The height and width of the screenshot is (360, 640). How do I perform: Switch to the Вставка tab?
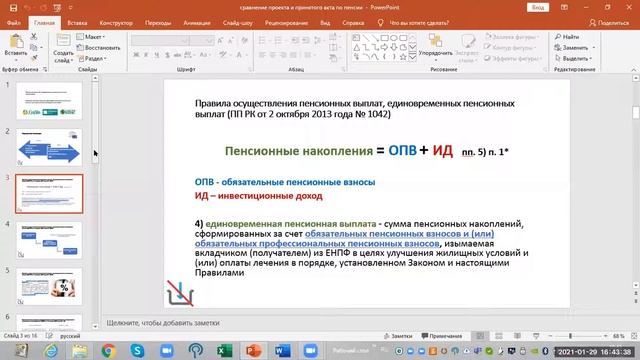tap(77, 23)
